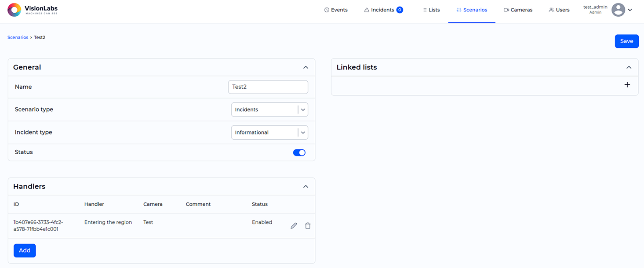Click the scenario Name input field

268,87
